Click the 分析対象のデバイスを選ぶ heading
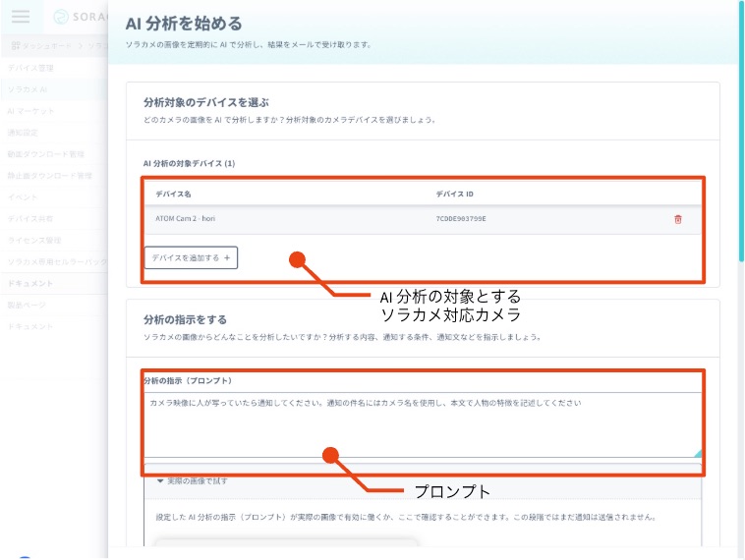Screen dimensions: 745x560 (206, 102)
